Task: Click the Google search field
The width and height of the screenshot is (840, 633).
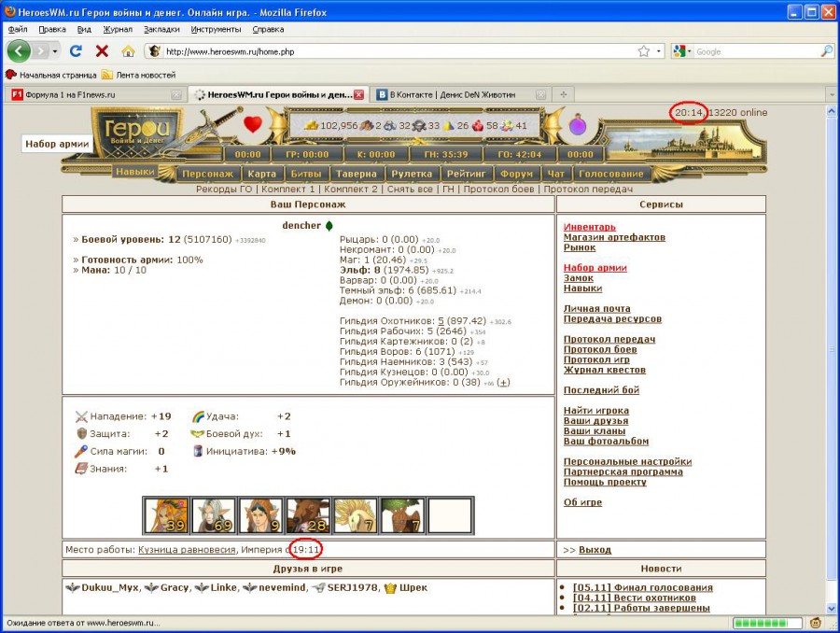Action: tap(757, 51)
